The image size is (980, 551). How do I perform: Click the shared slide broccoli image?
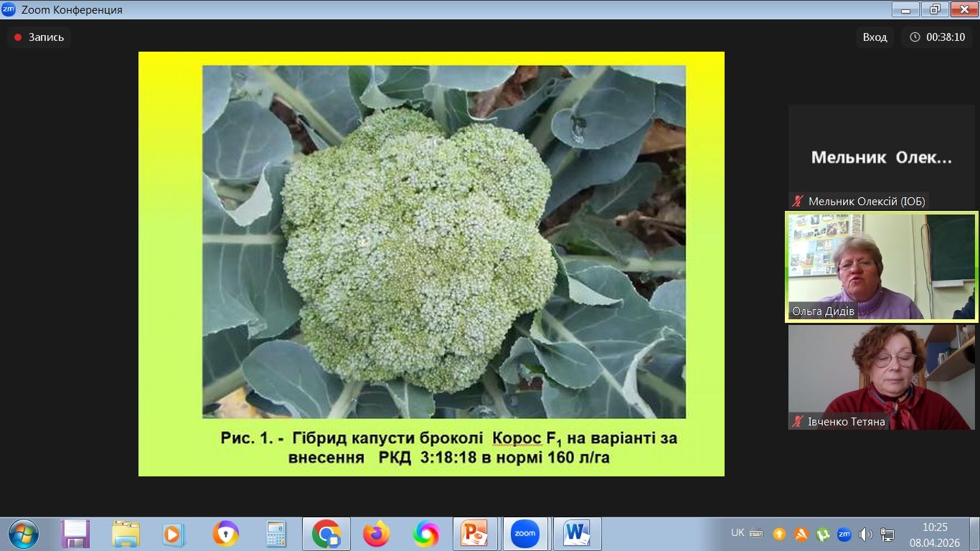coord(443,242)
